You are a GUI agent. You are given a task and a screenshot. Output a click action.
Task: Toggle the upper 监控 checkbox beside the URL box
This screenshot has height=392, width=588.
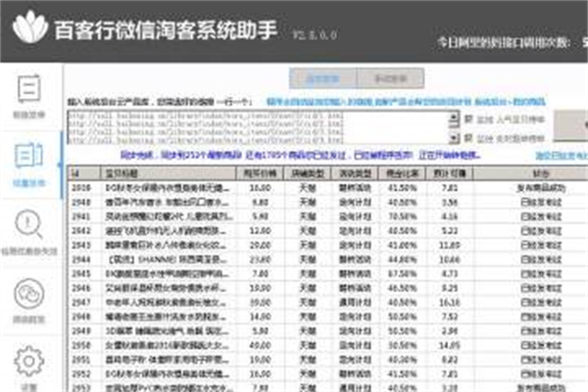pos(468,120)
